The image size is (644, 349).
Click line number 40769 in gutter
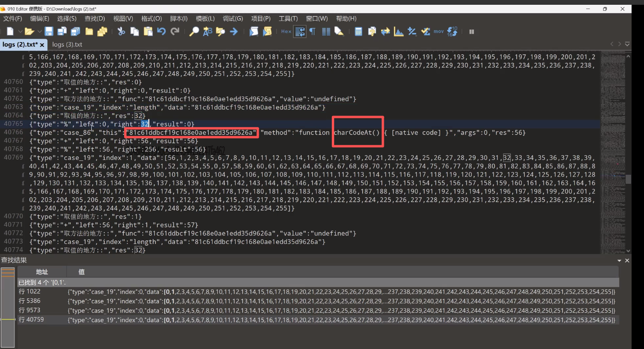pos(13,158)
